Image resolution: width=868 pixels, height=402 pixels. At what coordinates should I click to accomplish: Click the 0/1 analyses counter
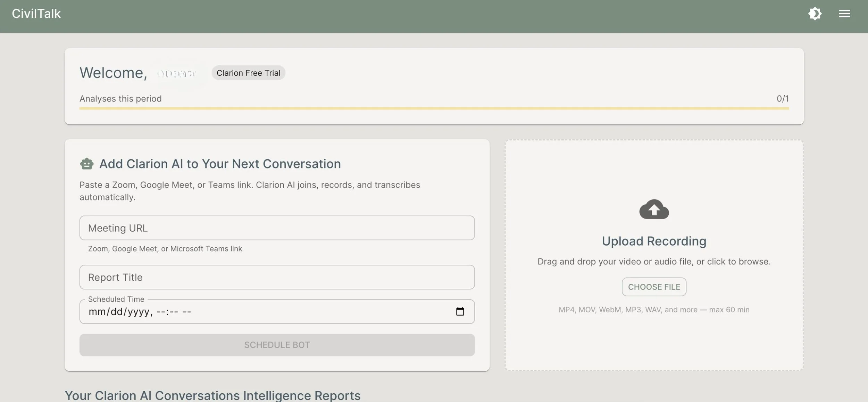pyautogui.click(x=782, y=99)
